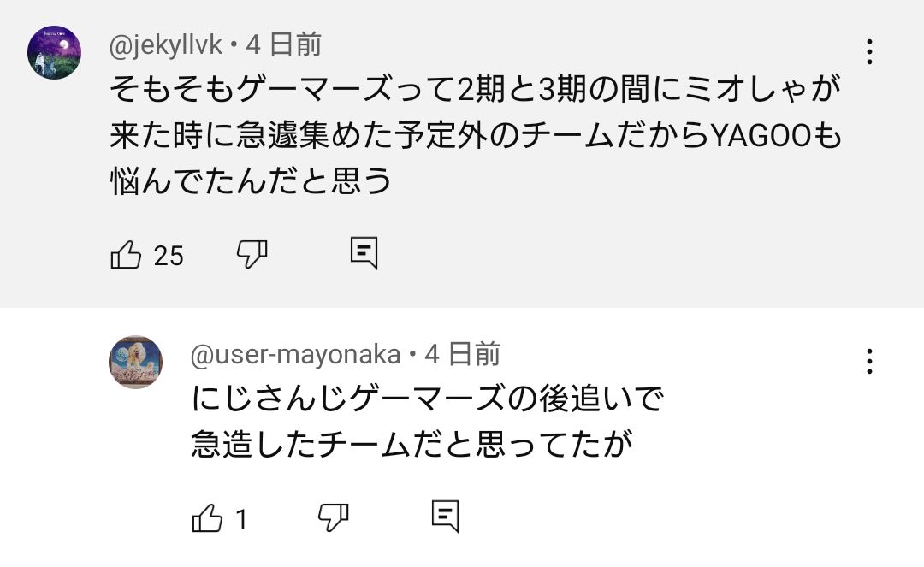Open the three-dot menu for @user-mayonaka's reply
Viewport: 924px width, 567px height.
tap(869, 361)
